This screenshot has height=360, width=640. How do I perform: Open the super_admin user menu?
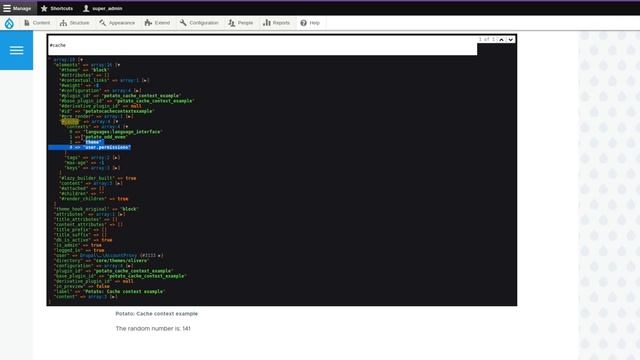tap(103, 8)
